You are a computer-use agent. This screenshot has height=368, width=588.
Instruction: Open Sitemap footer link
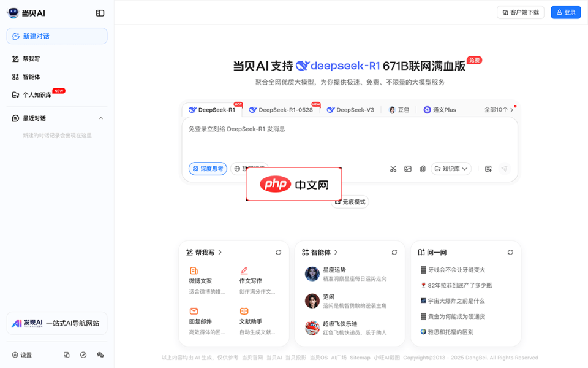pyautogui.click(x=360, y=358)
